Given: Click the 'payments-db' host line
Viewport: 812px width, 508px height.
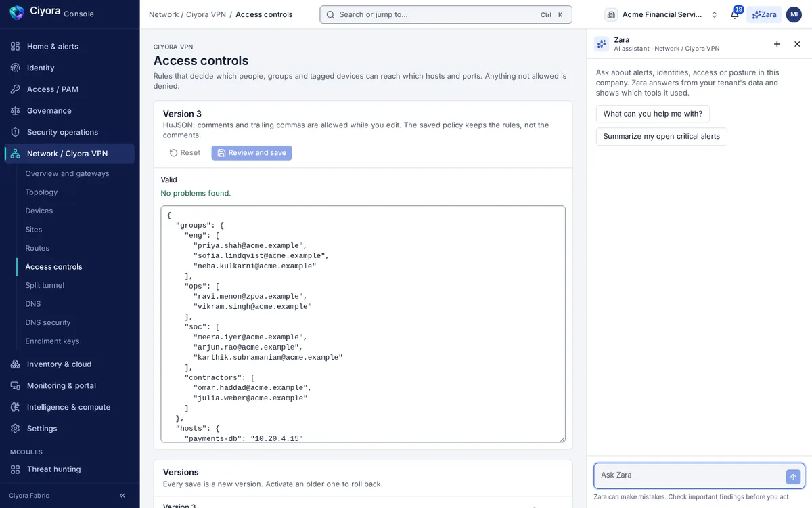Looking at the screenshot, I should [x=244, y=439].
